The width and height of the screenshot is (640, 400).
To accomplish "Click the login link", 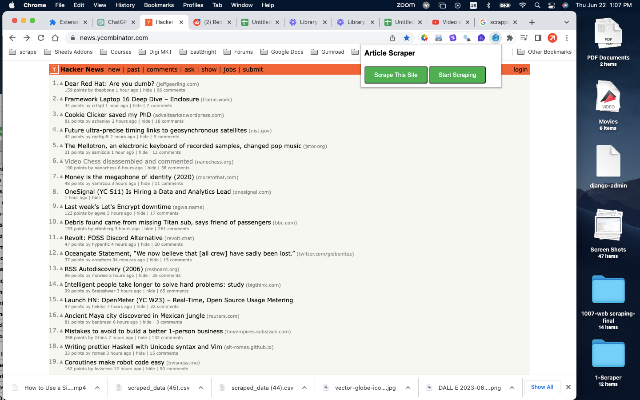I will 520,70.
